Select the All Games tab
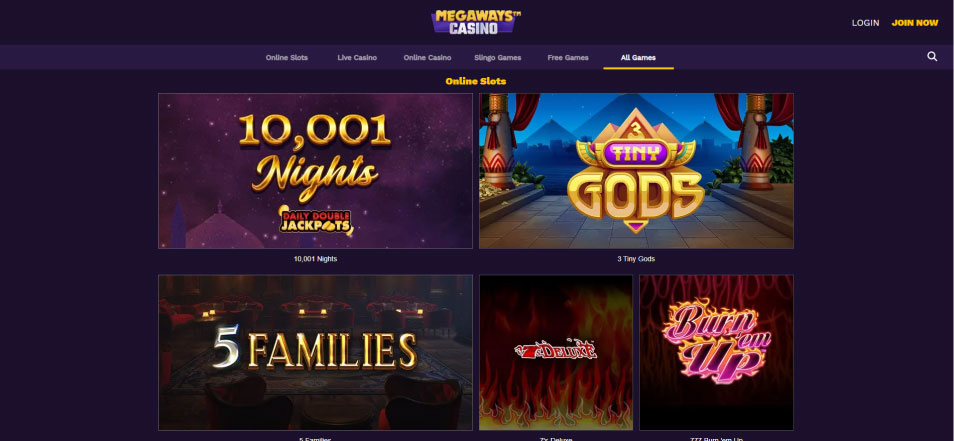The width and height of the screenshot is (954, 441). point(638,58)
